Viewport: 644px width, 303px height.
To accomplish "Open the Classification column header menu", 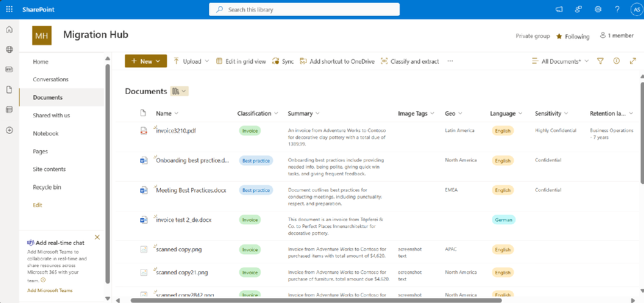I will point(258,113).
